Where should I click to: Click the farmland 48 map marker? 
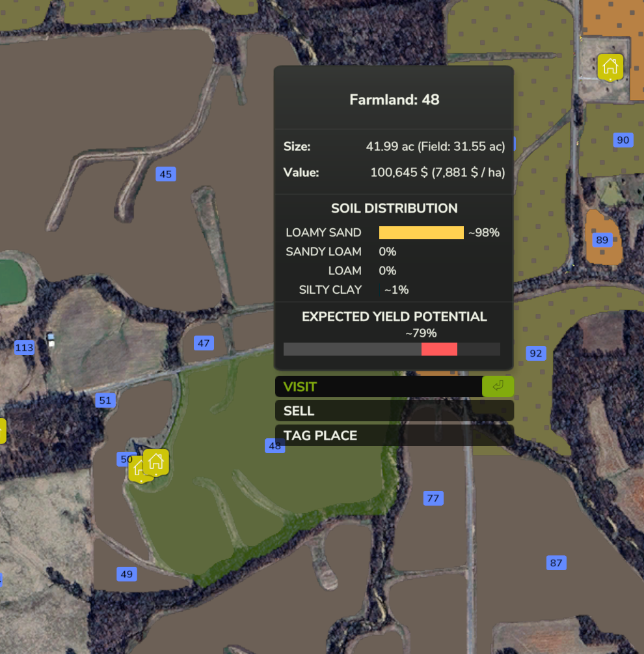click(275, 446)
